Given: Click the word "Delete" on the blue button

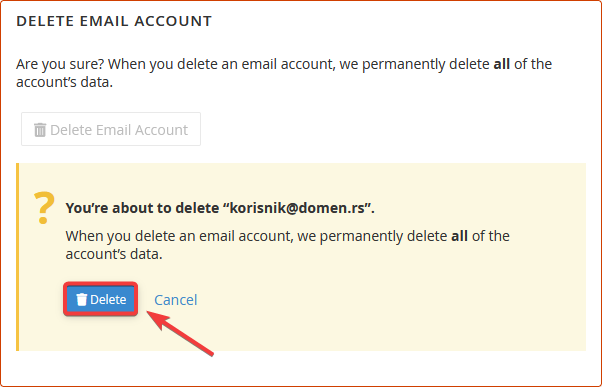Looking at the screenshot, I should (108, 299).
